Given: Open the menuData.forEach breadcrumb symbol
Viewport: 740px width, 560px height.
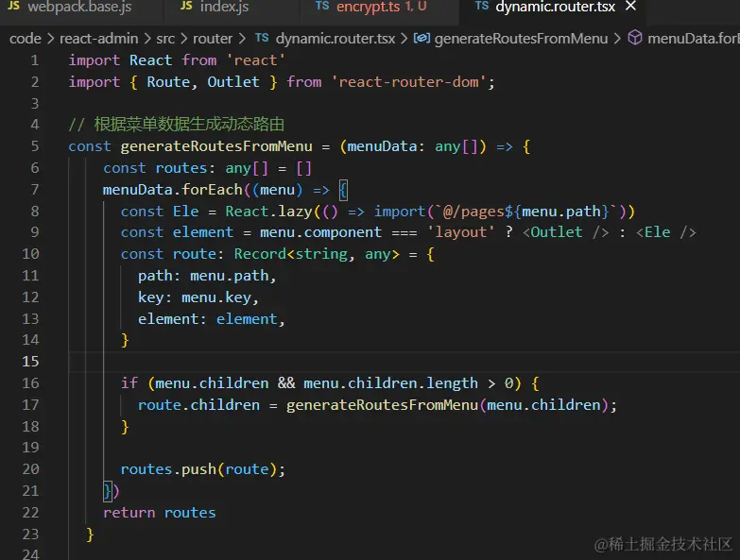Looking at the screenshot, I should 694,38.
